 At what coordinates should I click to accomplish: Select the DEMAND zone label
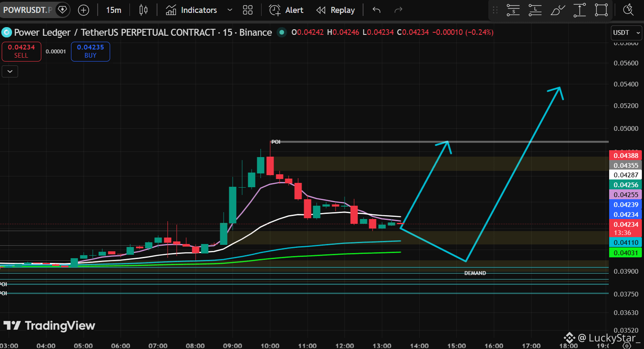475,273
